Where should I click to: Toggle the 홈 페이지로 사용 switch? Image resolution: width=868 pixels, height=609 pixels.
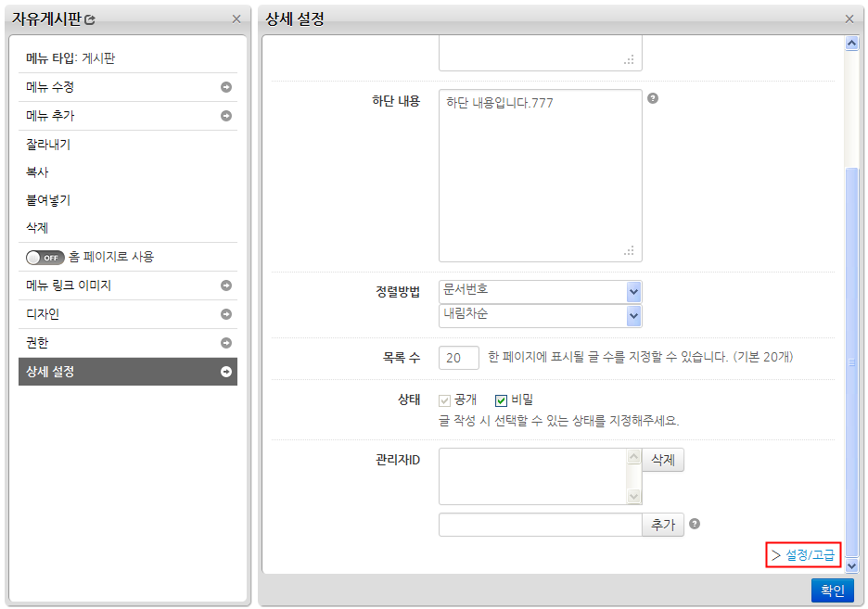pyautogui.click(x=45, y=257)
